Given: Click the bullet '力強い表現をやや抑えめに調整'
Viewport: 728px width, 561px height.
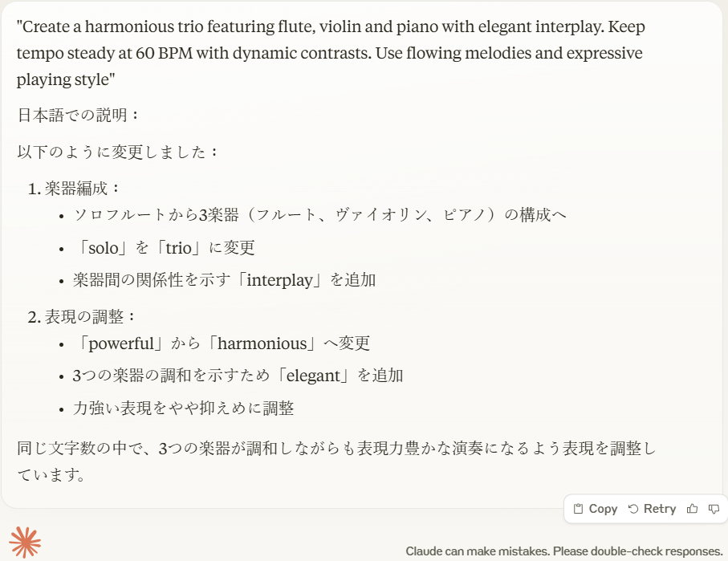Looking at the screenshot, I should pyautogui.click(x=183, y=409).
